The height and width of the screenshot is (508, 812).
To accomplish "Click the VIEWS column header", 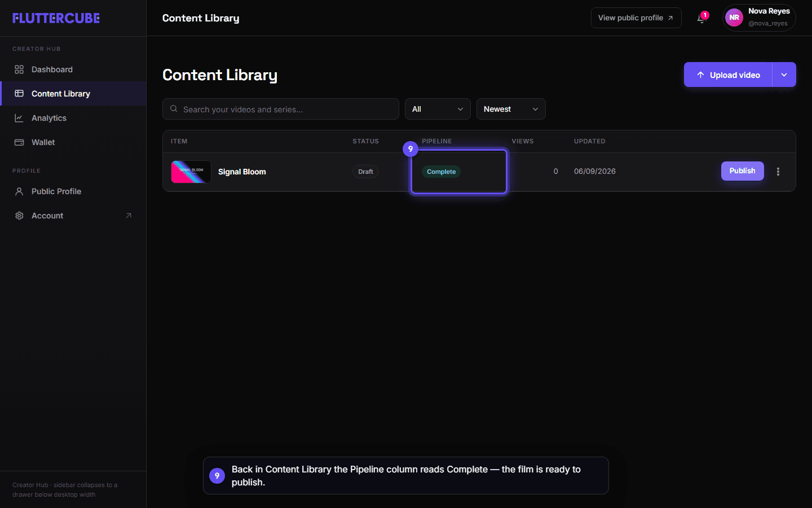I will click(522, 141).
